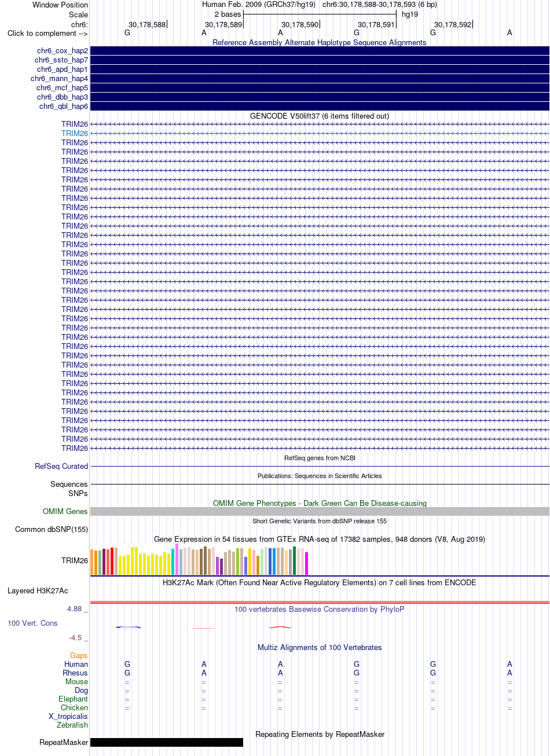Viewport: 550px width, 756px height.
Task: Click TRIM26 label beside GTEx bar chart
Action: click(75, 560)
